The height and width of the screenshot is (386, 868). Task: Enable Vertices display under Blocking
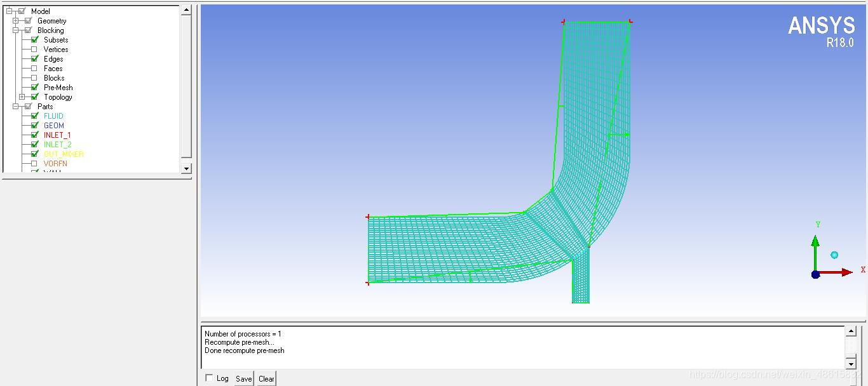click(34, 50)
